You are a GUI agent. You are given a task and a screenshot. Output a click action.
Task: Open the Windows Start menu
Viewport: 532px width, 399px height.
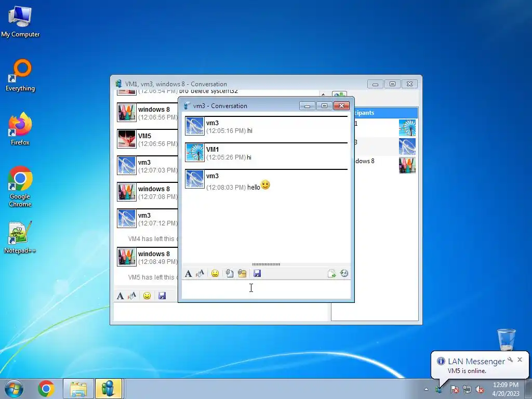point(14,389)
